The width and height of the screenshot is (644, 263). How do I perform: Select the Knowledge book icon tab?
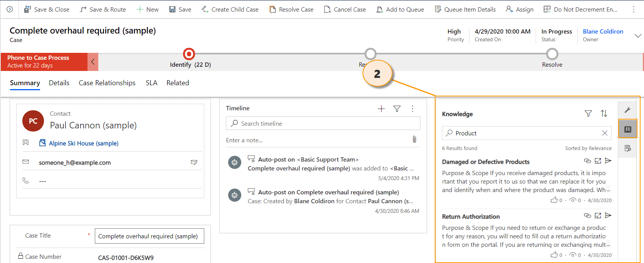tap(627, 129)
